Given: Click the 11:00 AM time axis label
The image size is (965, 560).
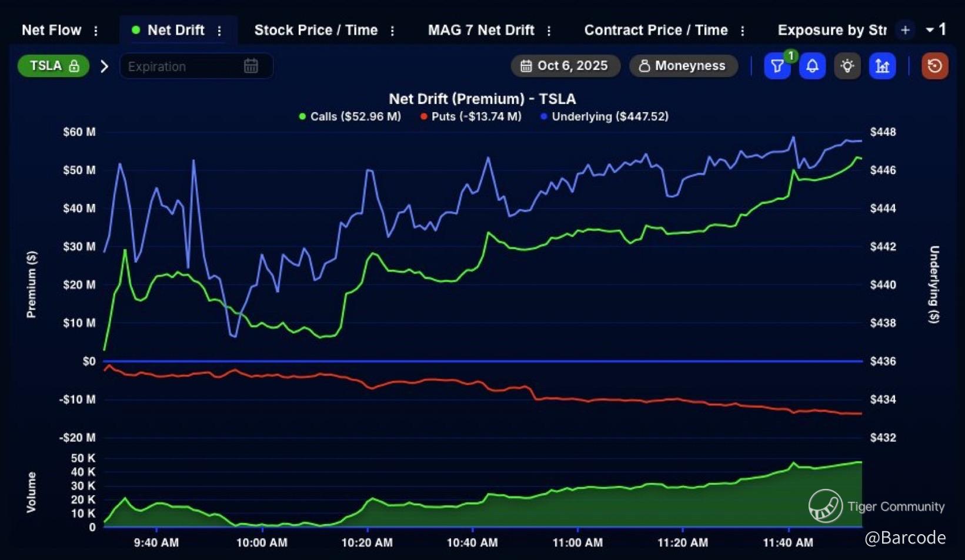Looking at the screenshot, I should click(577, 543).
